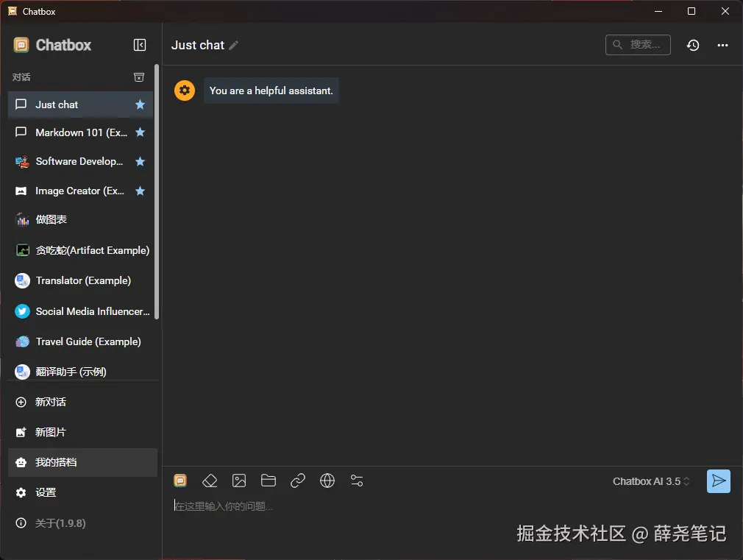Open the chat history clock icon
743x560 pixels.
(693, 45)
